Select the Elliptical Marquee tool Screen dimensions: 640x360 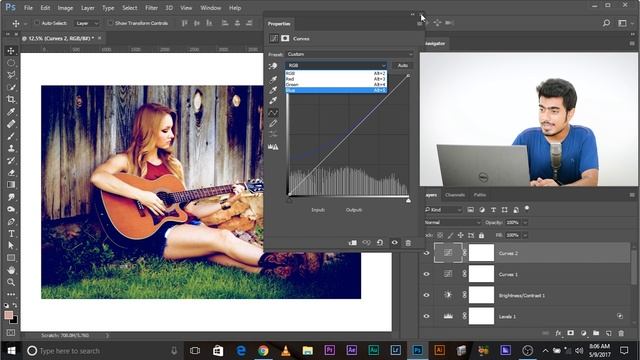11,63
